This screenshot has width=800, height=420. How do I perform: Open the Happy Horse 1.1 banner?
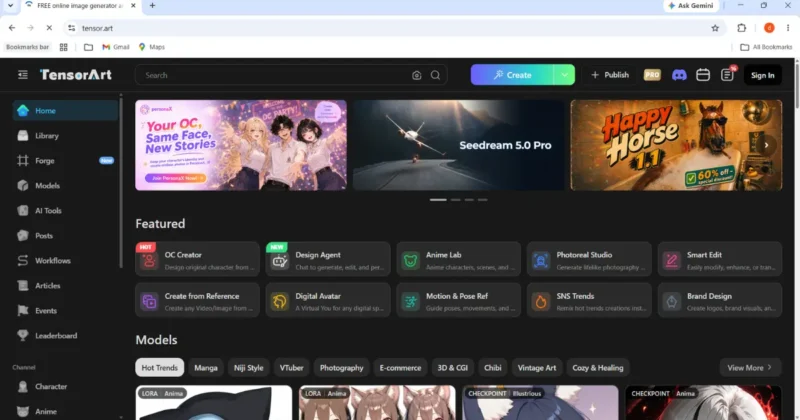click(x=676, y=145)
